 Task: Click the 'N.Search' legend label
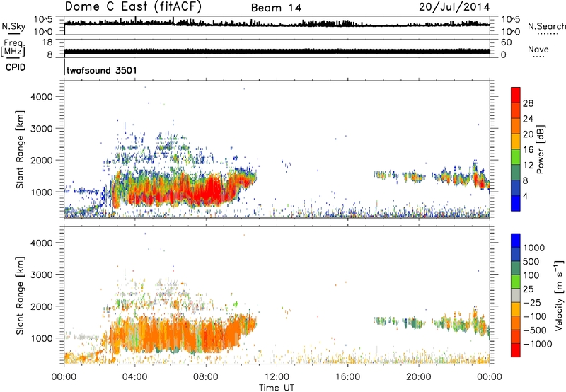(x=546, y=26)
